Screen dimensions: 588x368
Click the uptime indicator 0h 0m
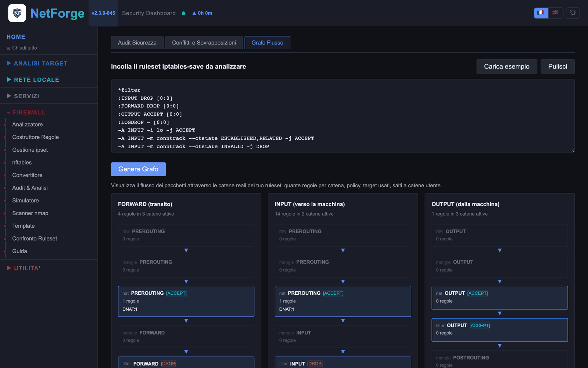(x=202, y=13)
